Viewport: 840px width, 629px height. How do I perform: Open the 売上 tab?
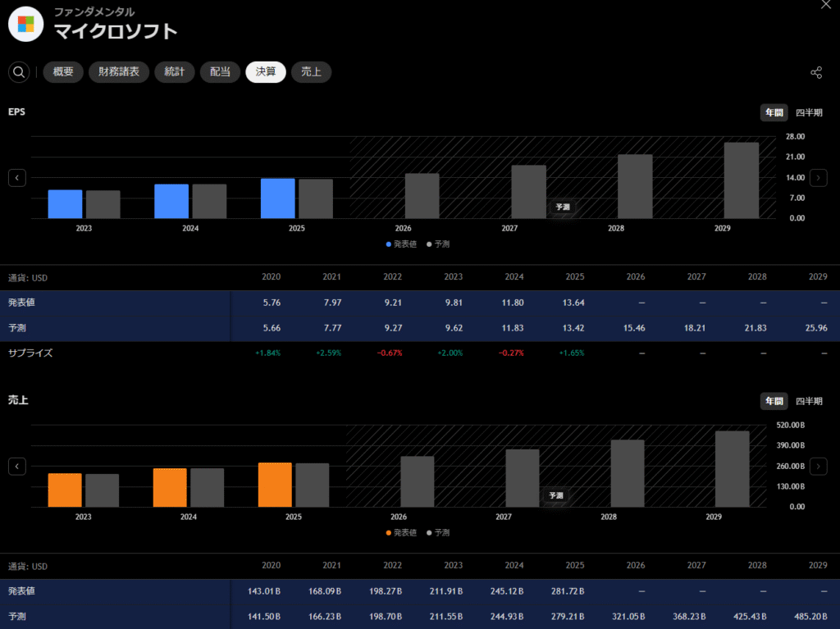pyautogui.click(x=311, y=72)
